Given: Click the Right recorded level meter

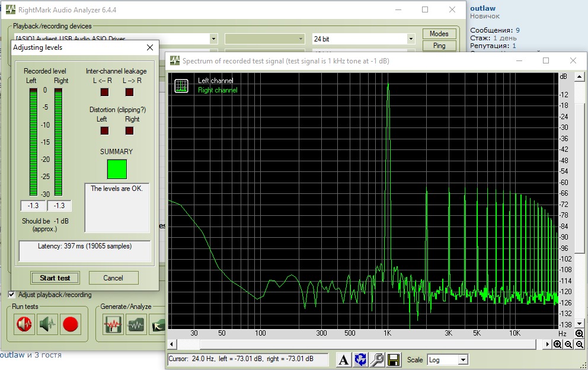Looking at the screenshot, I should click(58, 142).
